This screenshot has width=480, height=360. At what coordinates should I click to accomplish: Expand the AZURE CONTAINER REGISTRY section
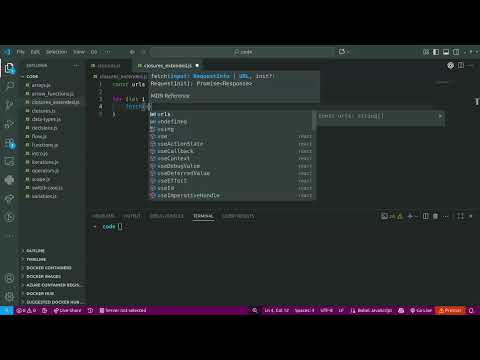pyautogui.click(x=53, y=285)
